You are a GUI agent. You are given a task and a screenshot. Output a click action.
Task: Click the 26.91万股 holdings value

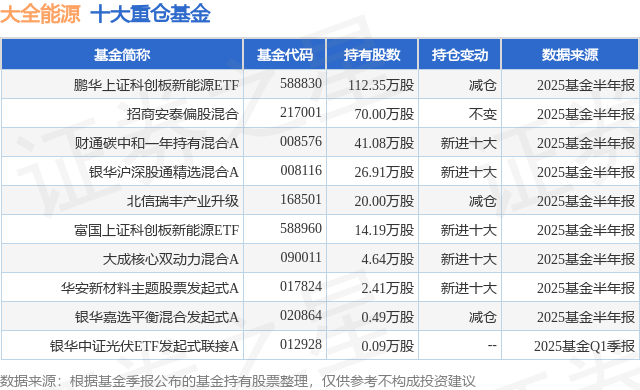[384, 172]
